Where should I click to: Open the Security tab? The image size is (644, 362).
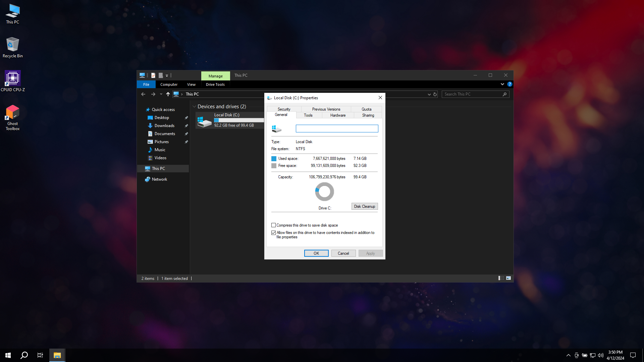(284, 109)
